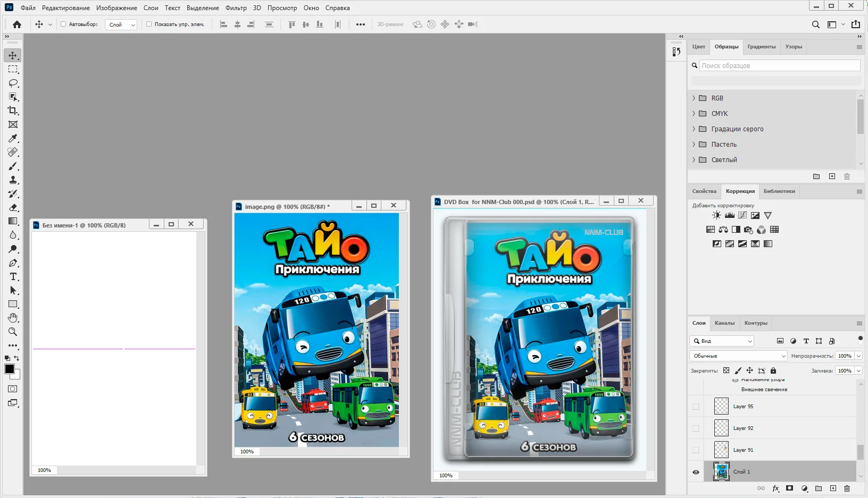Screen dimensions: 868x498
Task: Select the Horizontal Type tool
Action: pyautogui.click(x=13, y=276)
